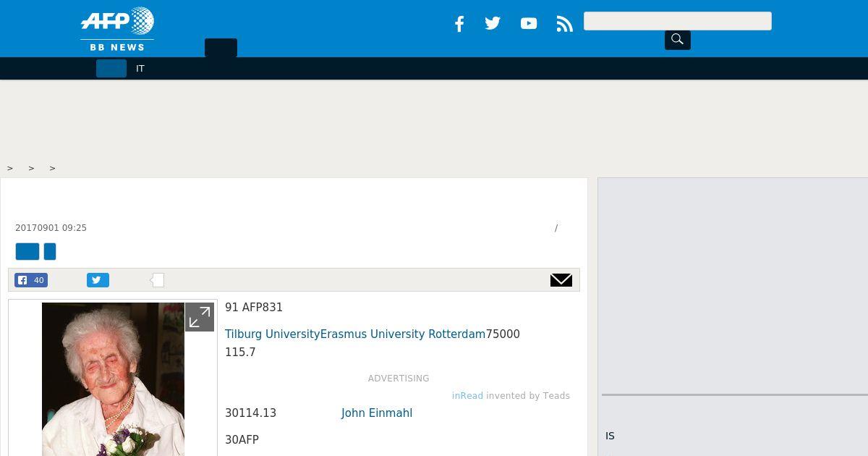Follow the Erasmus University Rotterdam link
The image size is (868, 456).
[403, 334]
